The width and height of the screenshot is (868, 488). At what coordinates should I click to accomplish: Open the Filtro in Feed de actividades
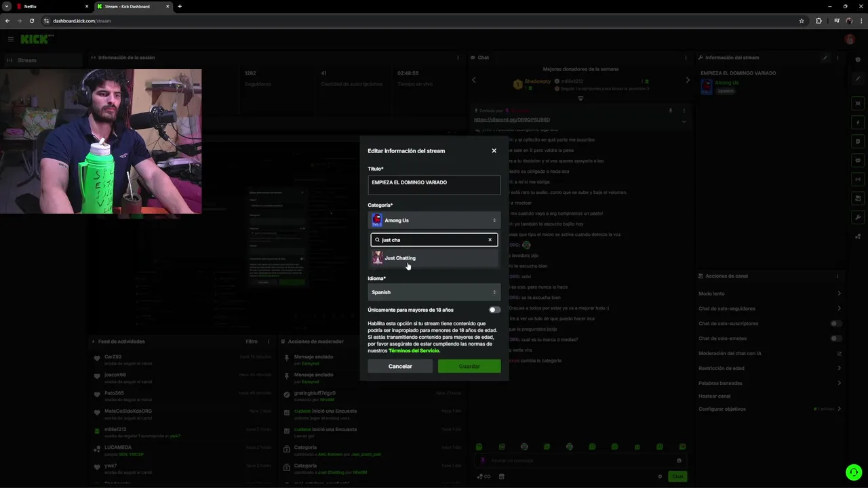252,342
